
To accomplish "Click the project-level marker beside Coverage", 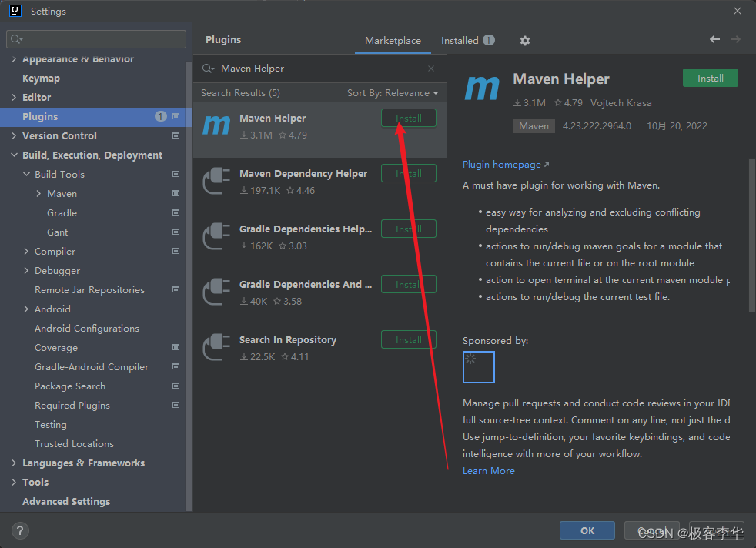I will pos(176,347).
